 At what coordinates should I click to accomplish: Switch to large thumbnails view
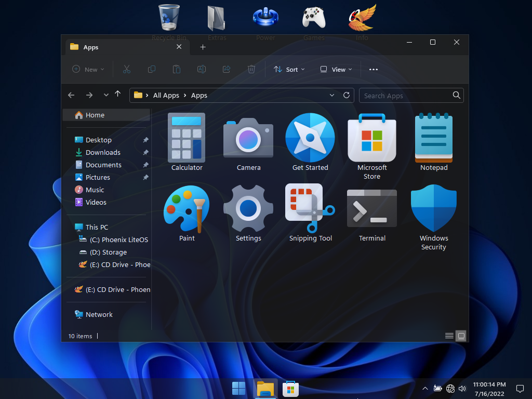[461, 336]
